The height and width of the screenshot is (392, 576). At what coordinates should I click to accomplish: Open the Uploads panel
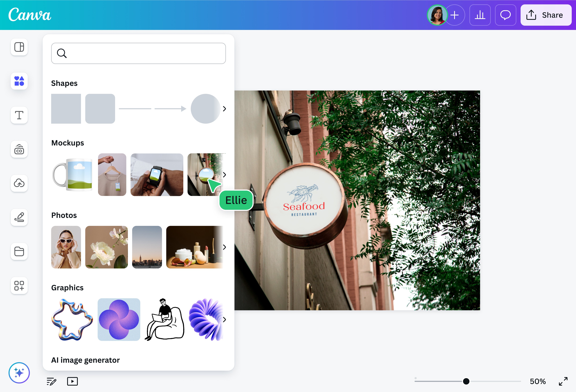[x=19, y=183]
